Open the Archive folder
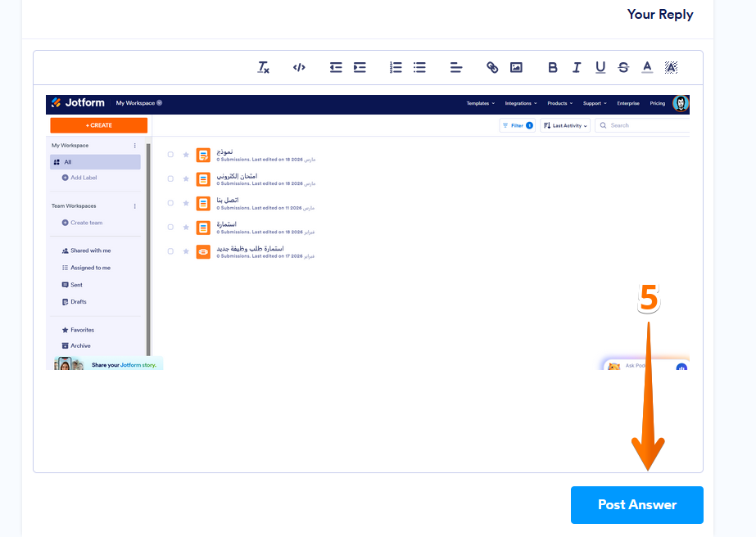This screenshot has height=537, width=756. point(76,345)
